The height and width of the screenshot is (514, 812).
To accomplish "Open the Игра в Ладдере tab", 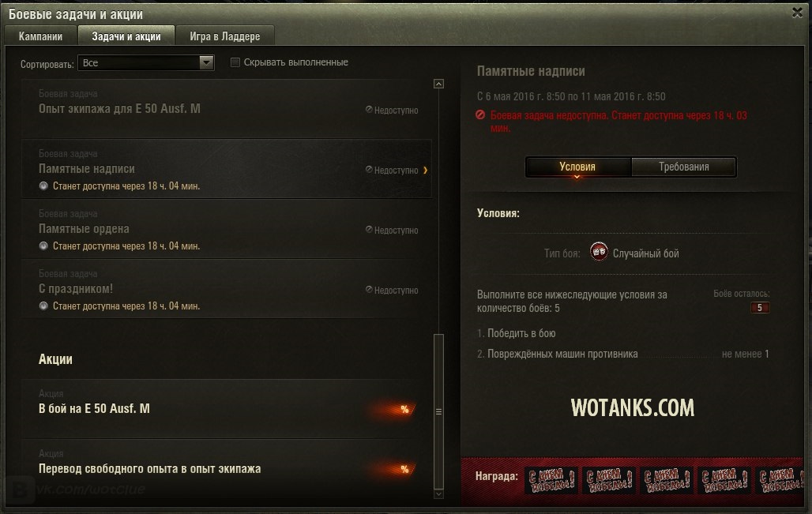I will [x=225, y=36].
